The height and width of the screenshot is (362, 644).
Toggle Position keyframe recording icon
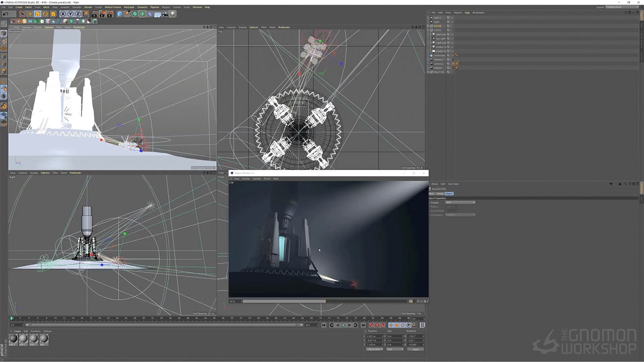(391, 325)
